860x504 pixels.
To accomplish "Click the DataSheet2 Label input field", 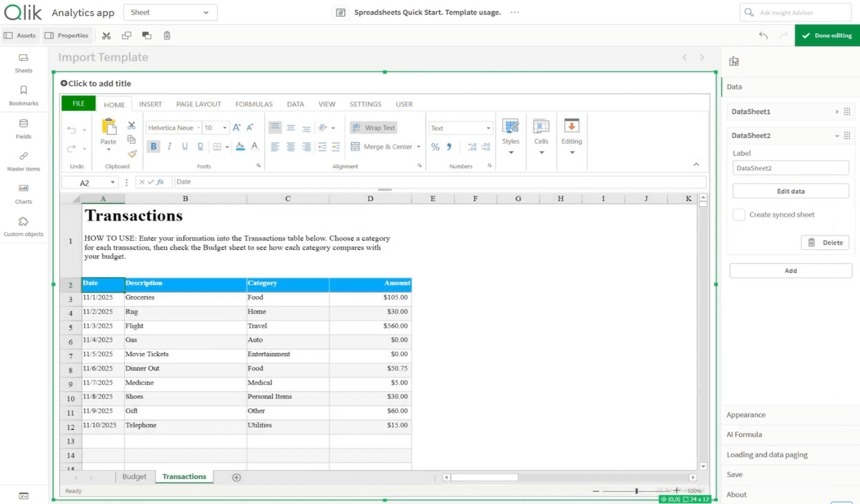I will click(x=791, y=168).
